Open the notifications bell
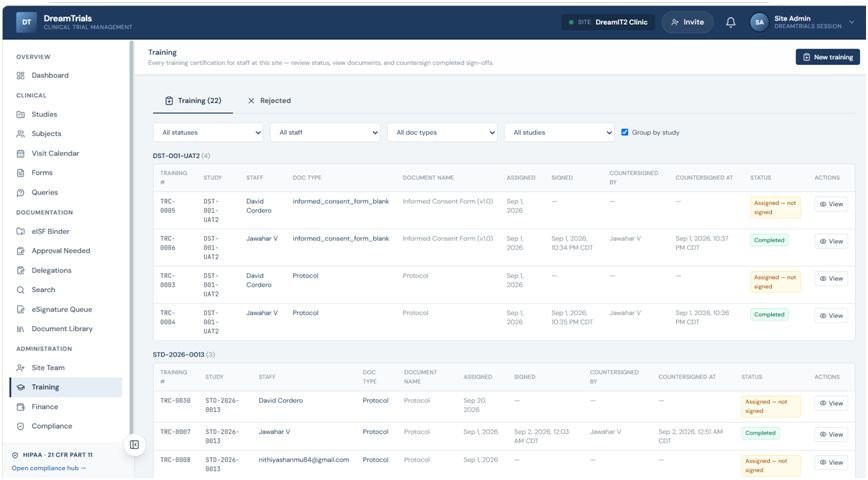868x480 pixels. coord(731,22)
